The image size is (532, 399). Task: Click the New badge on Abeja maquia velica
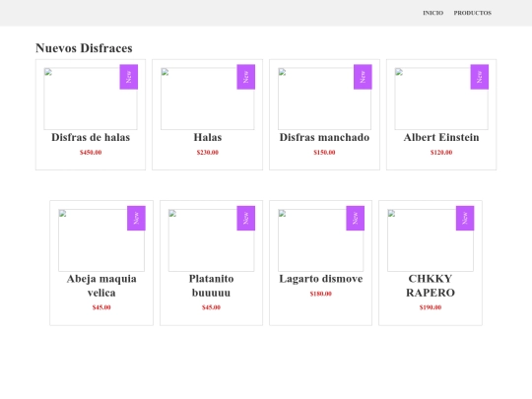click(x=136, y=218)
